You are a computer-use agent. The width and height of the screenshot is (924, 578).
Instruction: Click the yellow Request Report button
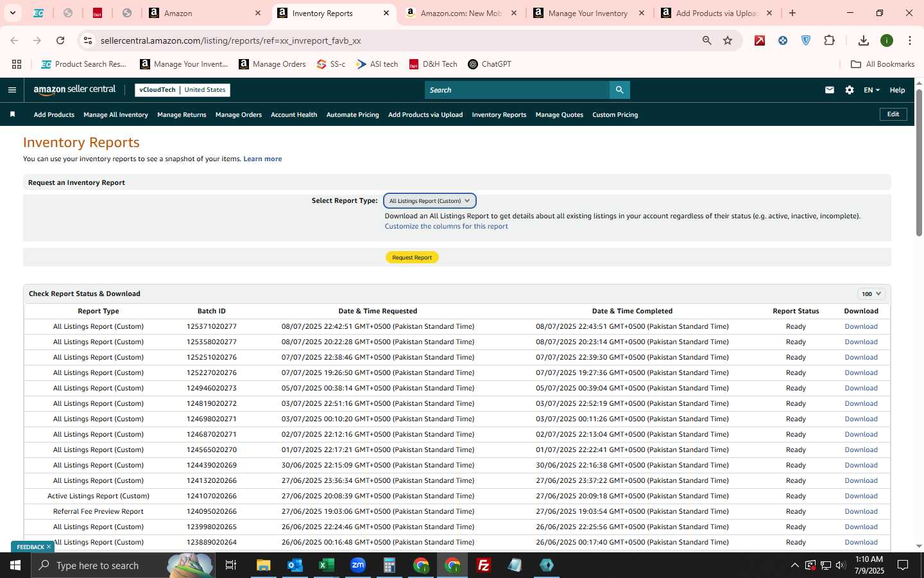tap(412, 258)
